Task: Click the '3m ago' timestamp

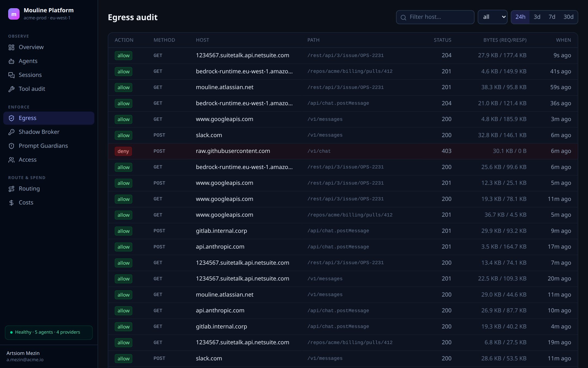Action: pos(561,119)
